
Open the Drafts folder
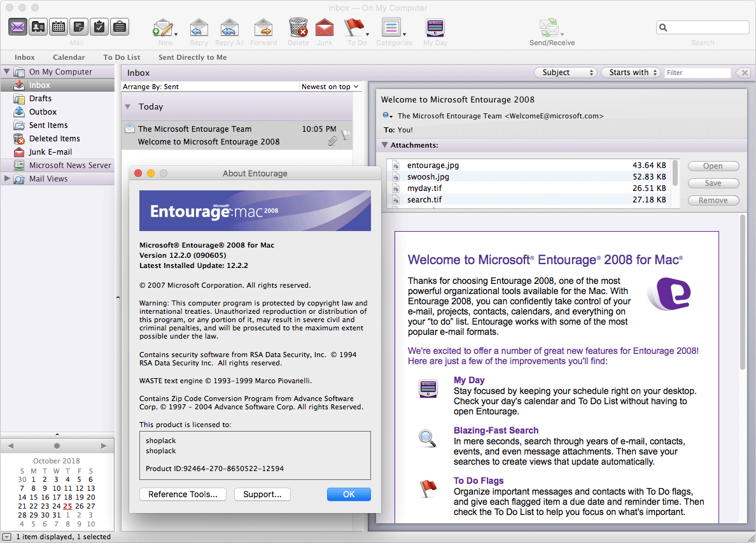tap(57, 99)
